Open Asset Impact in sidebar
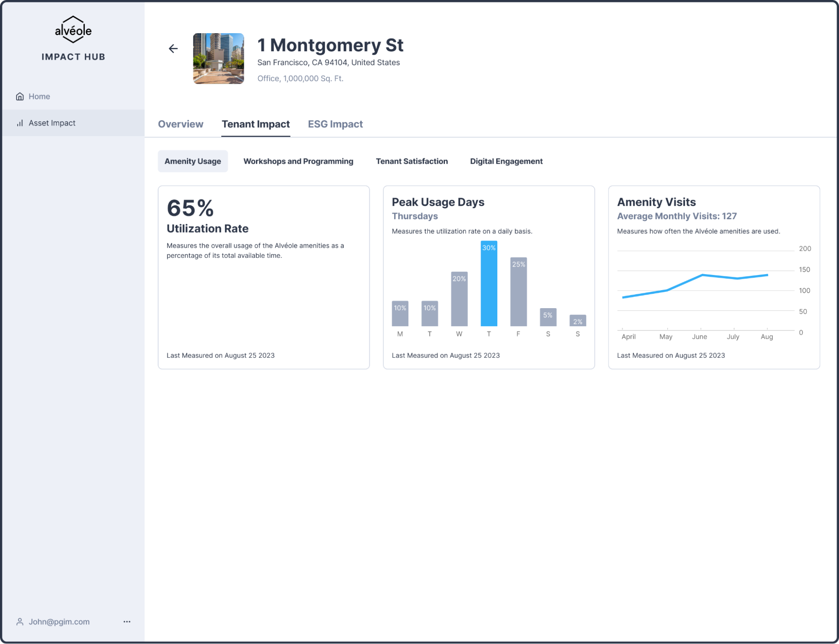Image resolution: width=839 pixels, height=644 pixels. click(x=52, y=123)
